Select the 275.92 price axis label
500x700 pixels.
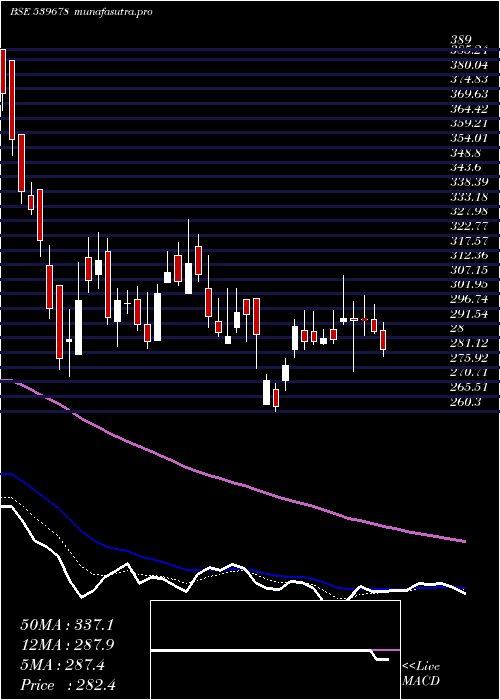pos(469,358)
